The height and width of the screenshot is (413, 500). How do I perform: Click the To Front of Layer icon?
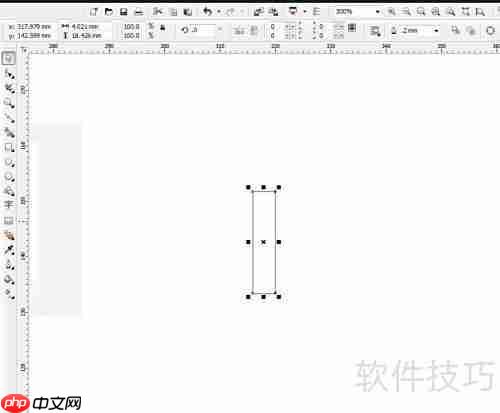pos(455,30)
